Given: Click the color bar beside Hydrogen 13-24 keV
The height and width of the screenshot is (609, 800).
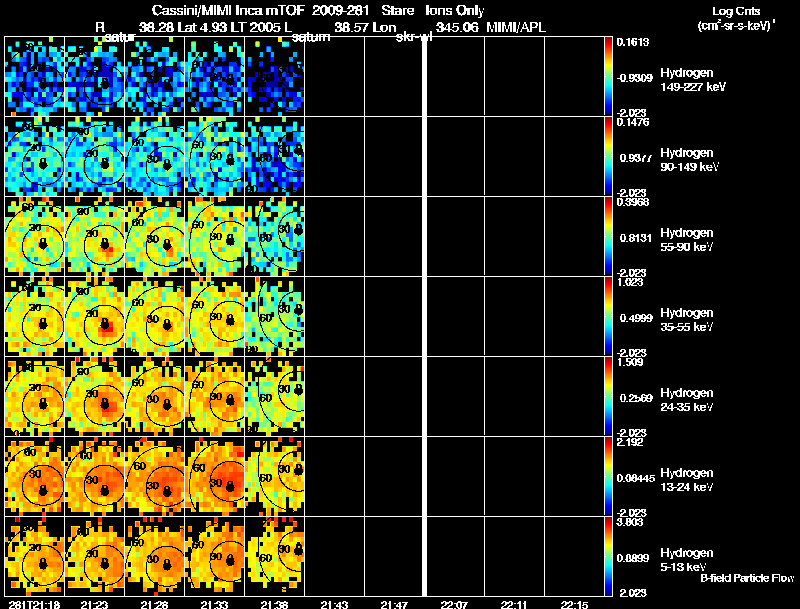Looking at the screenshot, I should pyautogui.click(x=608, y=477).
